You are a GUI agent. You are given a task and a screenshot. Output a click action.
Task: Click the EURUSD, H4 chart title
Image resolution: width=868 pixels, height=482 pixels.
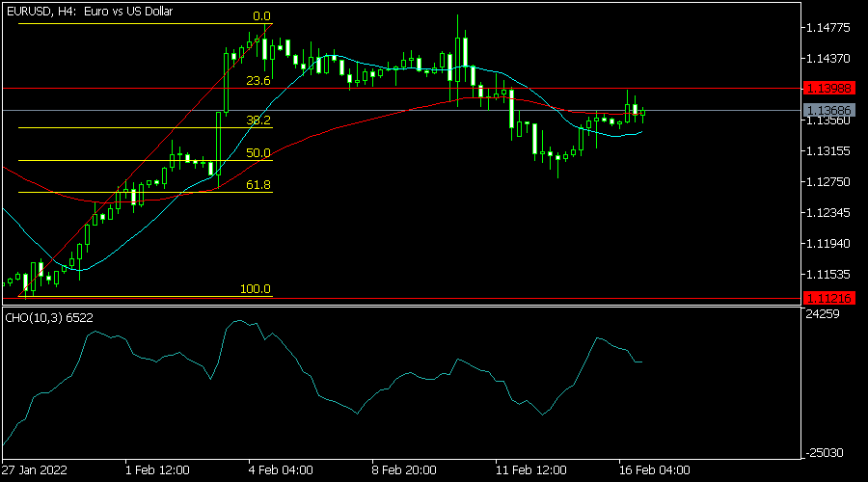click(x=89, y=11)
